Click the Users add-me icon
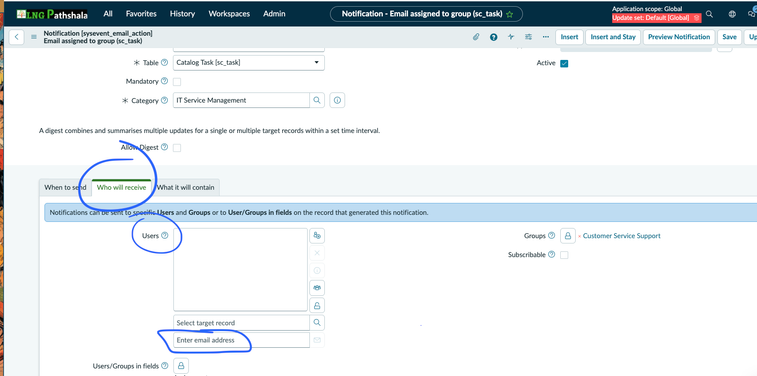 [317, 236]
